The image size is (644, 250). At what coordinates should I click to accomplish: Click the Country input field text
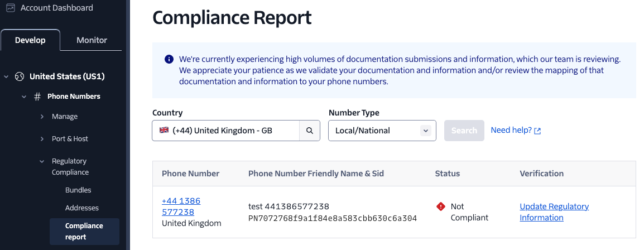click(222, 131)
